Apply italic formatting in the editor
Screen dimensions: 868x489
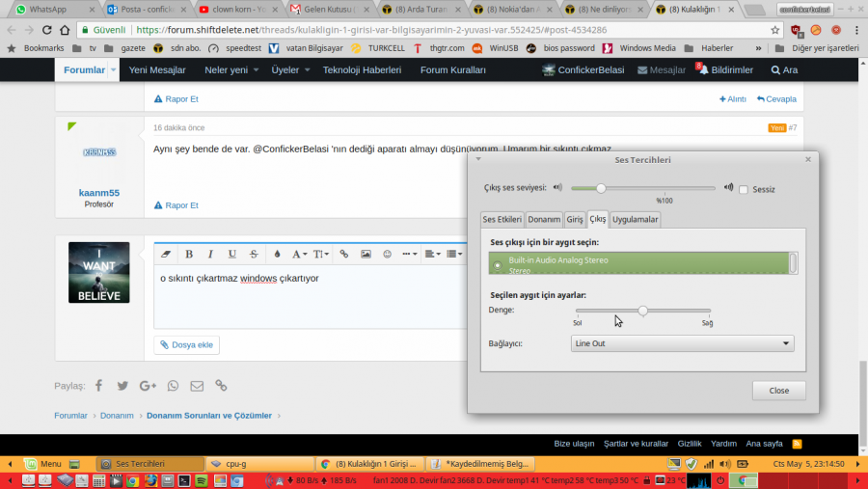210,255
